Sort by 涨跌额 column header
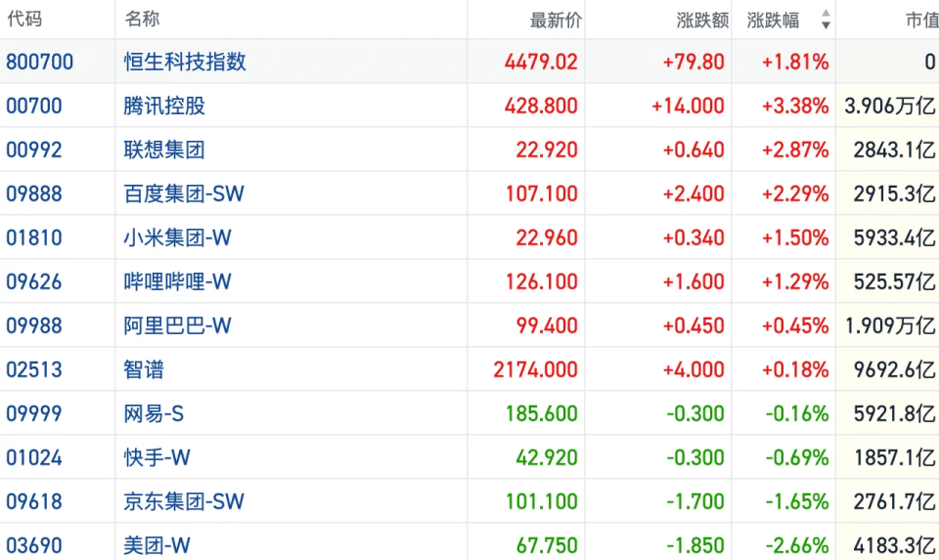The width and height of the screenshot is (939, 560). click(x=702, y=20)
